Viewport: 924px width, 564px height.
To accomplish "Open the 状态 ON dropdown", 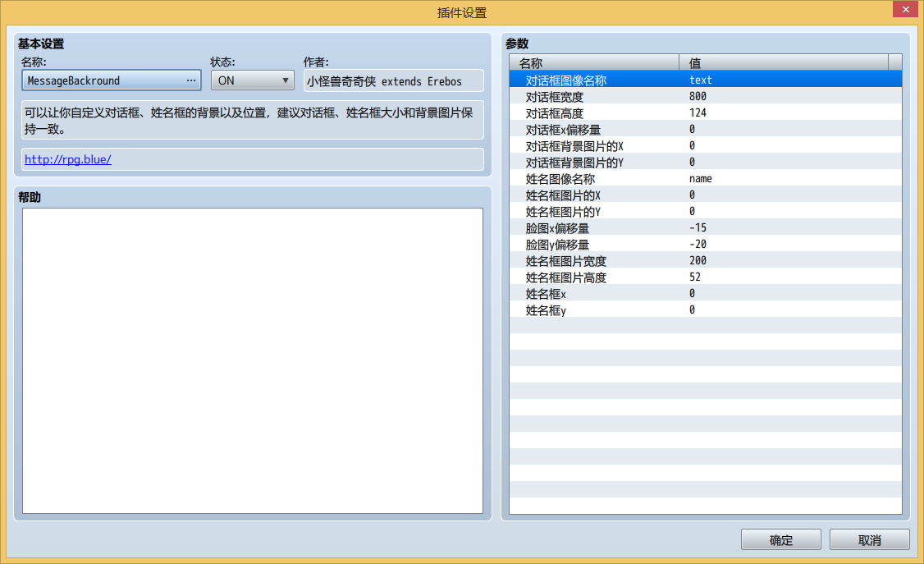I will [252, 80].
